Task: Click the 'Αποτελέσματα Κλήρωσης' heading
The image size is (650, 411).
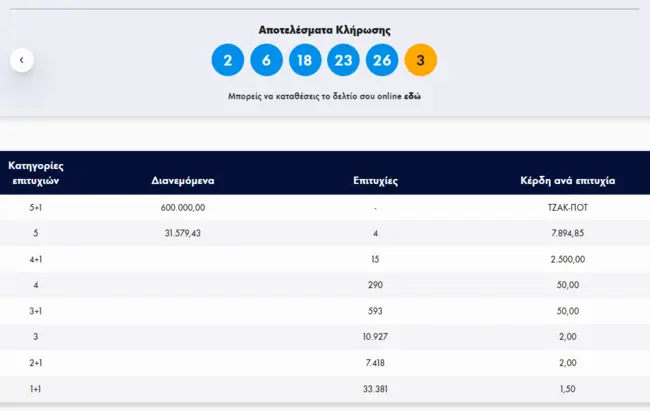Action: pos(324,30)
